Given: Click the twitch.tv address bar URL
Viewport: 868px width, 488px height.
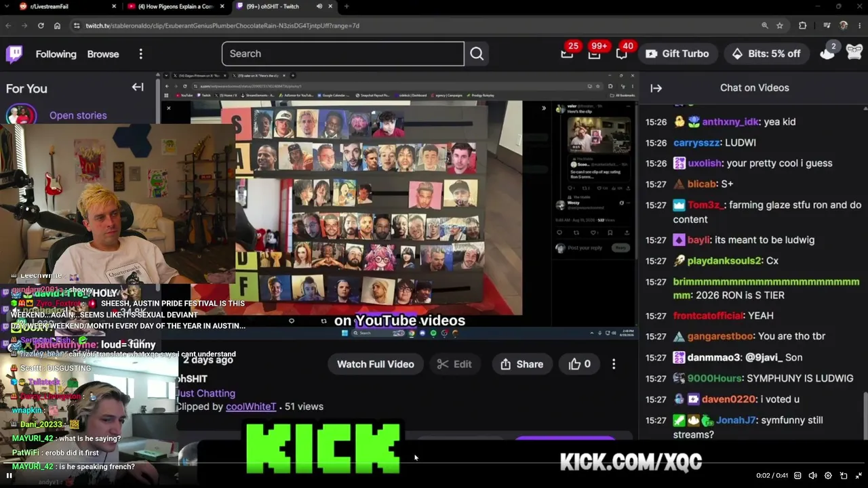Looking at the screenshot, I should pyautogui.click(x=222, y=26).
